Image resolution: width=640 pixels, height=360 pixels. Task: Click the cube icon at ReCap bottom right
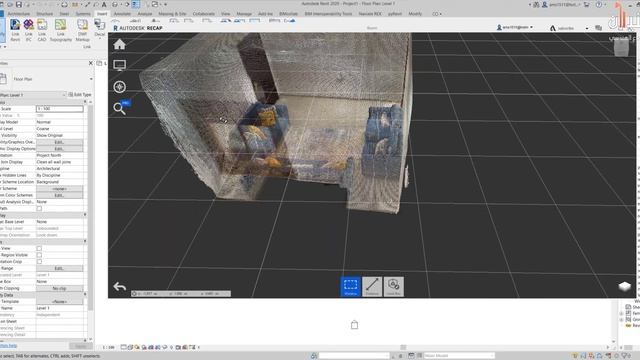(624, 287)
